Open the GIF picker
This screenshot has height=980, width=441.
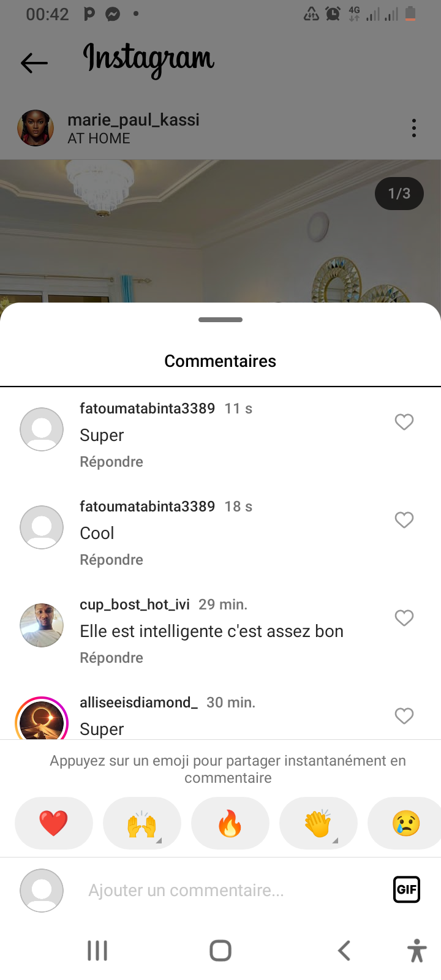click(407, 889)
